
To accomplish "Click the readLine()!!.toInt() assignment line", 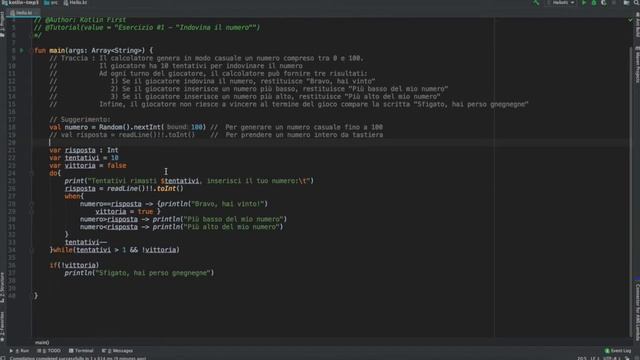I will (x=124, y=189).
